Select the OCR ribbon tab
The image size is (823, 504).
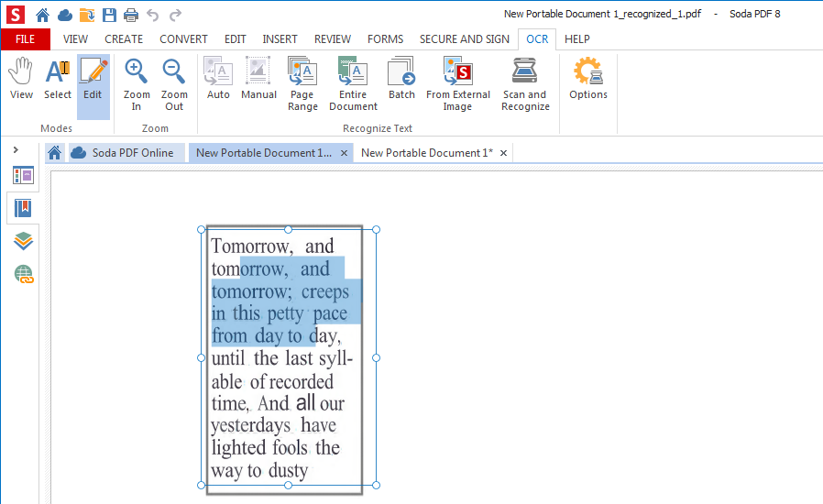pos(537,39)
